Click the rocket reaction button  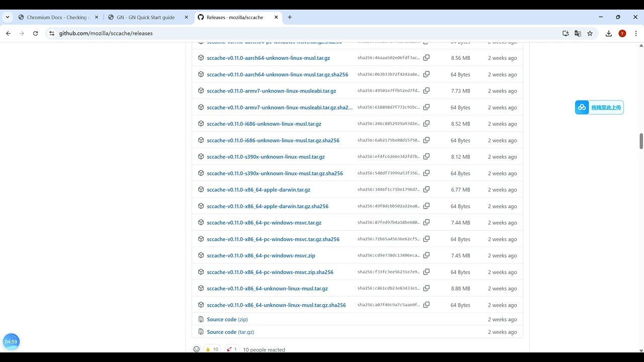(x=231, y=349)
